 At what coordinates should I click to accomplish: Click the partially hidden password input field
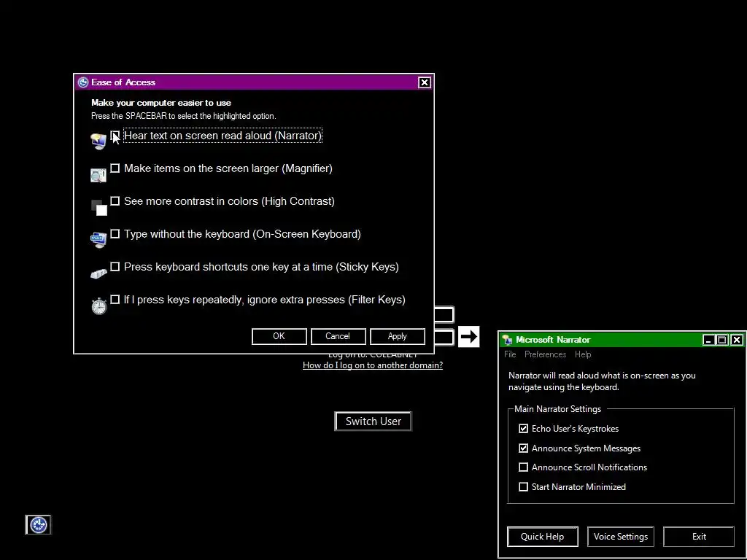pos(444,337)
